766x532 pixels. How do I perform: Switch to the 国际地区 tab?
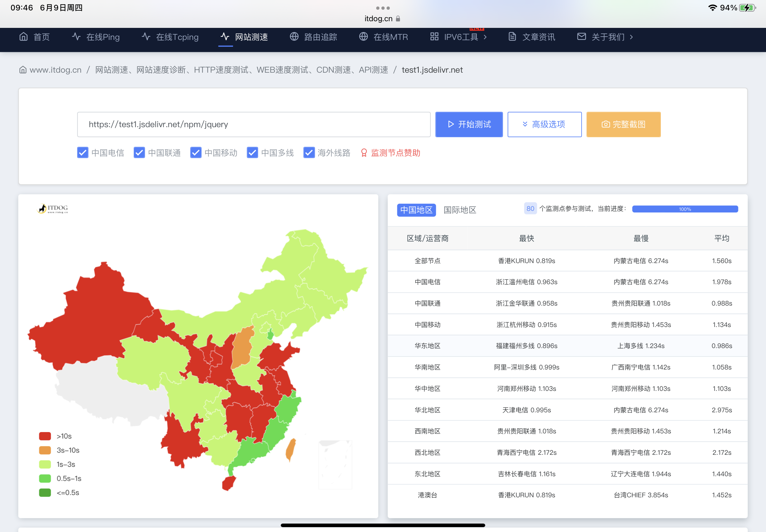(x=460, y=210)
